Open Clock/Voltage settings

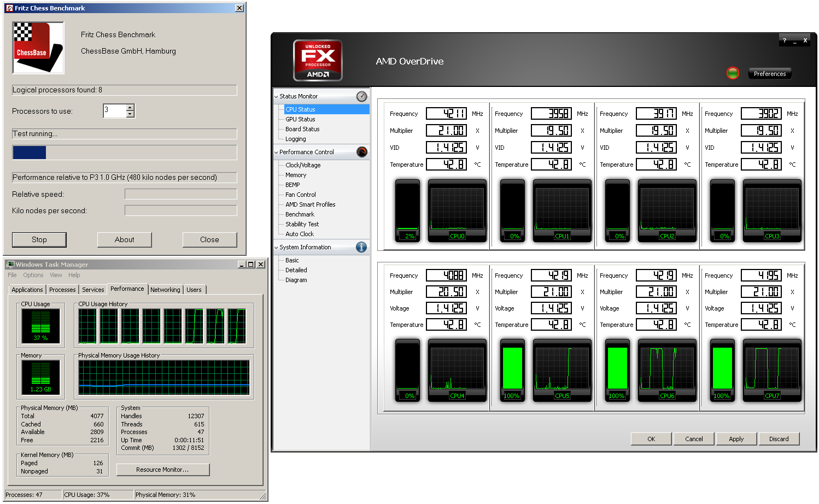[x=303, y=165]
